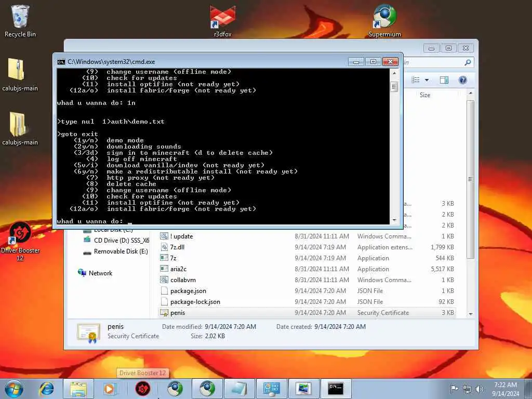Click the collabvm file icon

(164, 280)
